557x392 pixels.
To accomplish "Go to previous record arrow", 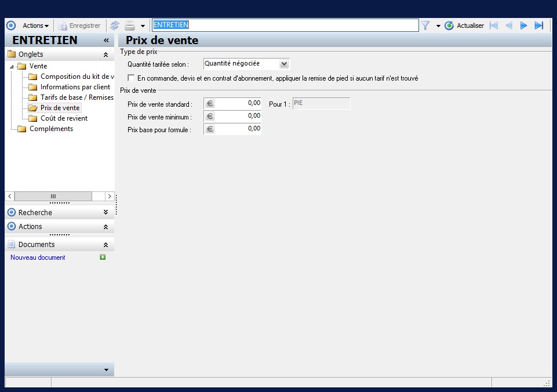I will coord(509,26).
